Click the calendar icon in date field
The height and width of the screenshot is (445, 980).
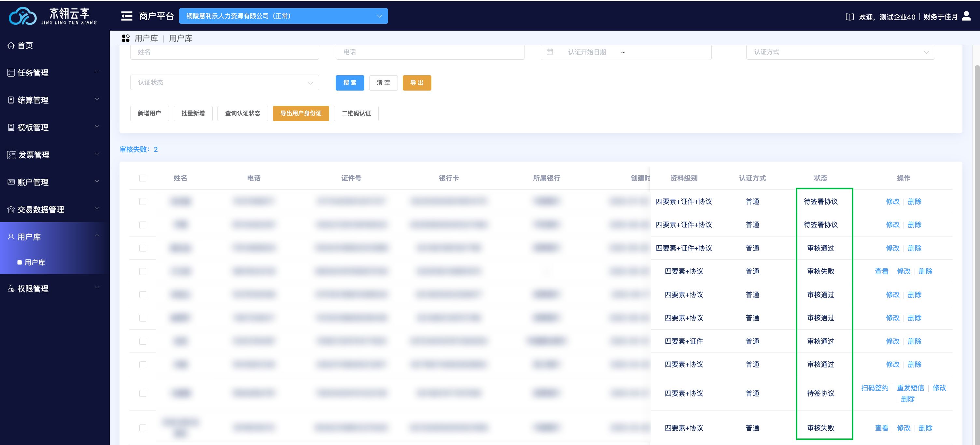click(x=550, y=52)
